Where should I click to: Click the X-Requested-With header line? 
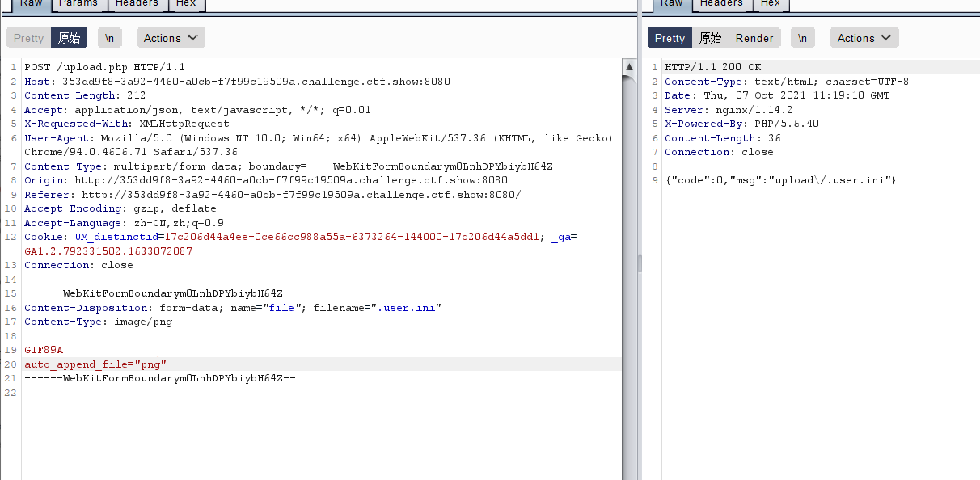[127, 124]
